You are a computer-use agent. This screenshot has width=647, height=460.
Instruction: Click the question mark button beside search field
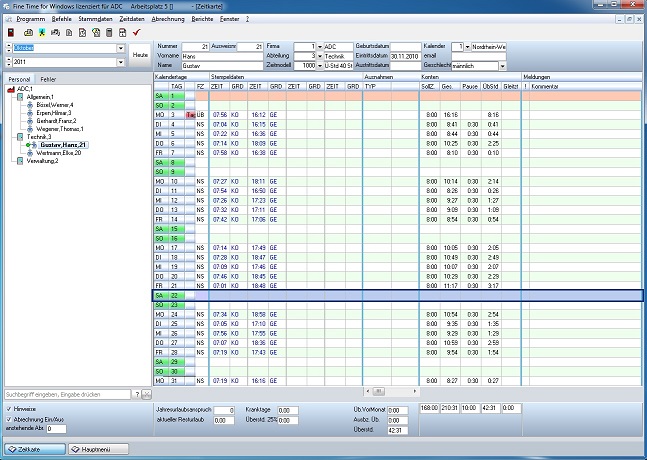137,395
